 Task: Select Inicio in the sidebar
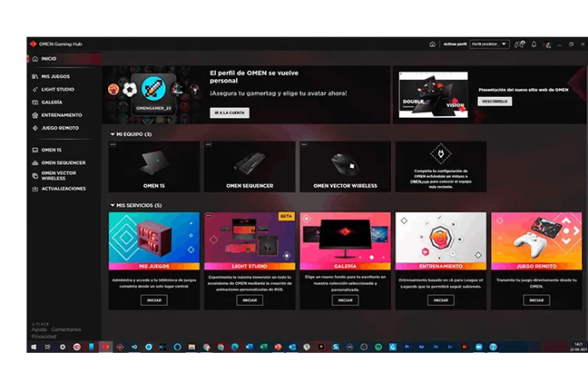[x=49, y=59]
